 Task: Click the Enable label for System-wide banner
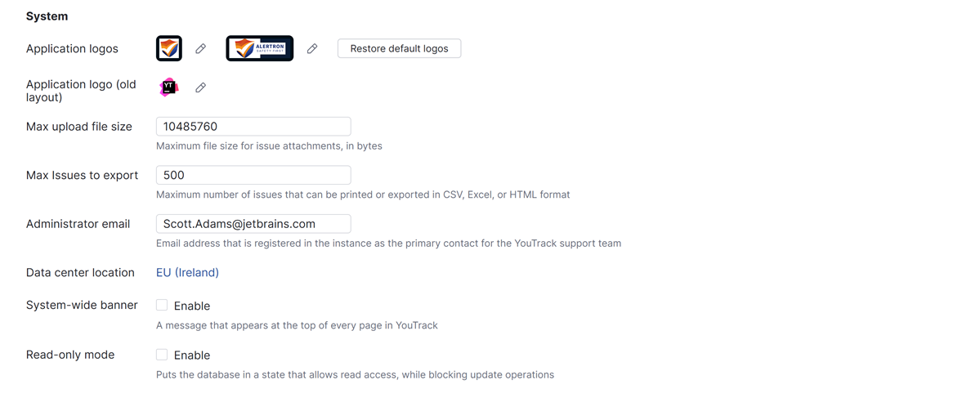(192, 306)
